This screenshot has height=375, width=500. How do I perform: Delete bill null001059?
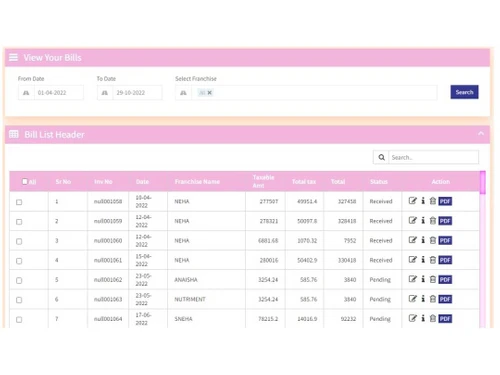pyautogui.click(x=433, y=220)
